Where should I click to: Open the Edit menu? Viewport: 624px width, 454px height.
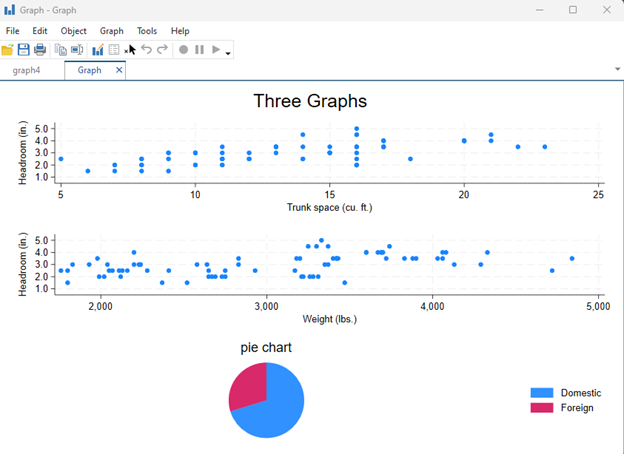point(40,31)
